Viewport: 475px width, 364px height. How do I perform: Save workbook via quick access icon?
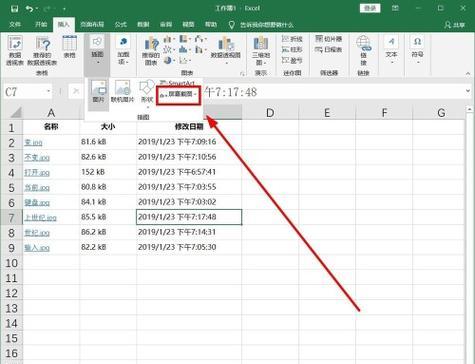(x=14, y=9)
